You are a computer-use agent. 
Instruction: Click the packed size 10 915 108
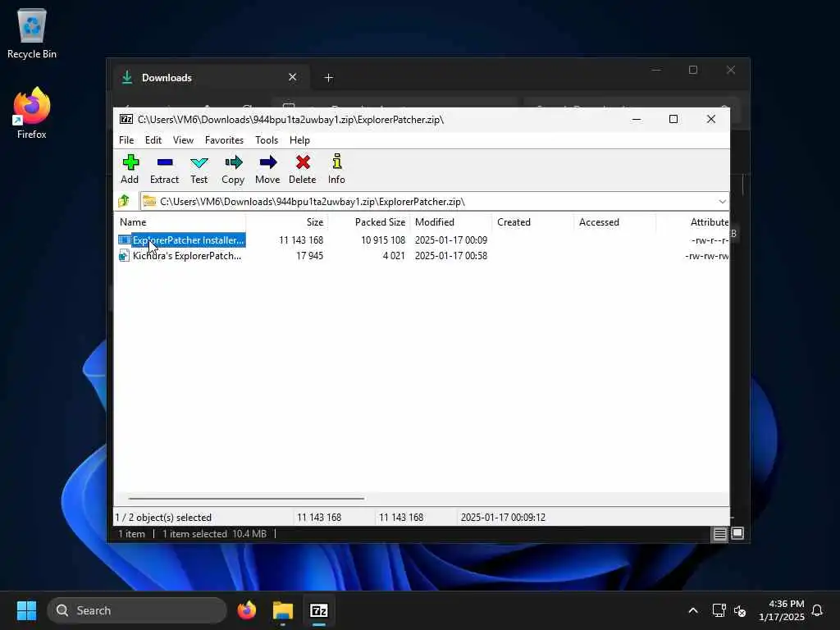click(x=383, y=240)
